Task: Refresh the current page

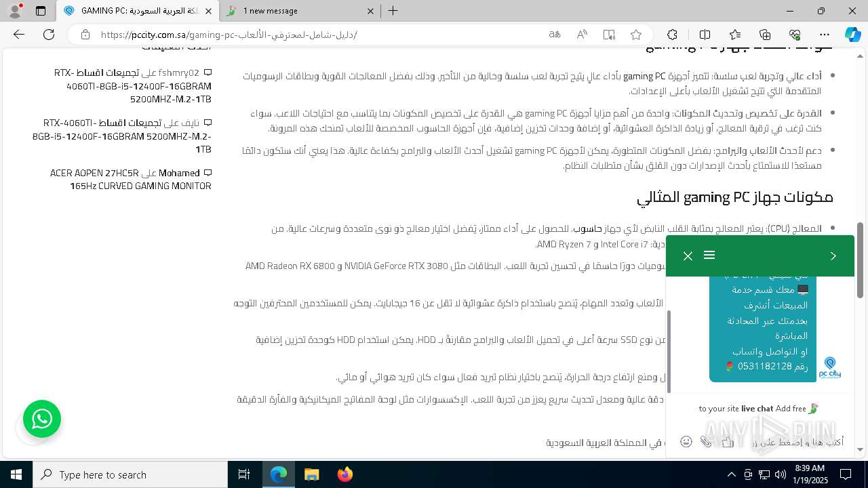Action: (x=49, y=35)
